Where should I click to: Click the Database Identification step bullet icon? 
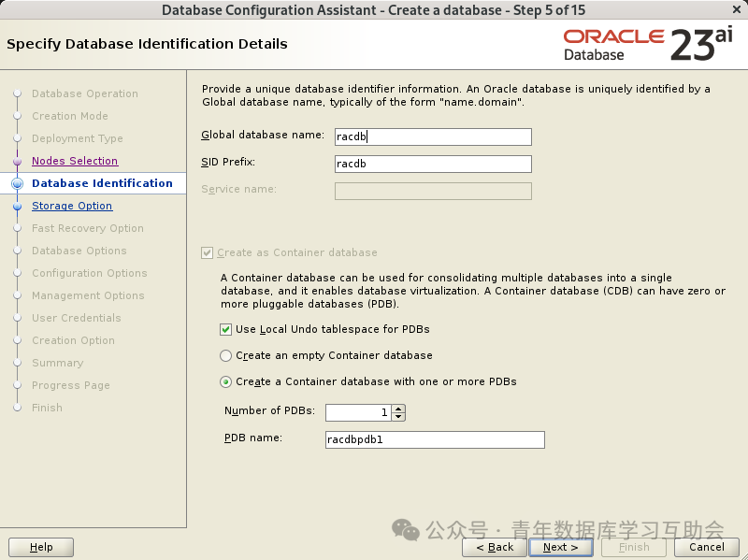click(18, 183)
